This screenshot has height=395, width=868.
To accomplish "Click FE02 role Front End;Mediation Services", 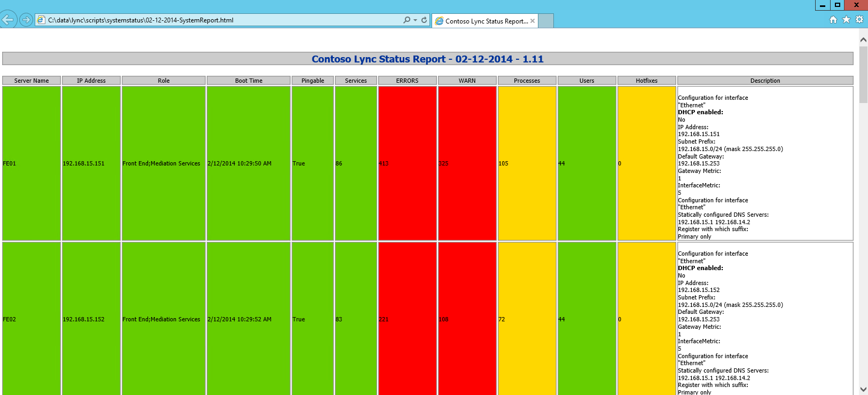I will coord(161,319).
